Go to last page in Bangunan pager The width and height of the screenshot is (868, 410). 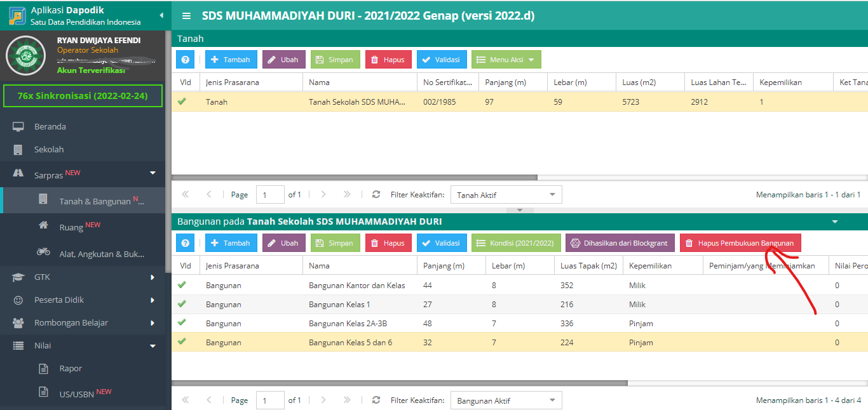click(347, 400)
